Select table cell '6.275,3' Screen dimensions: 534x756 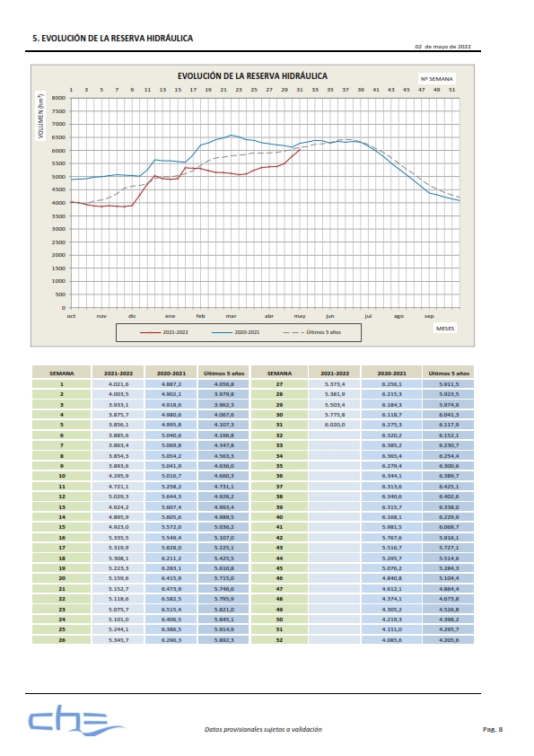tap(392, 425)
